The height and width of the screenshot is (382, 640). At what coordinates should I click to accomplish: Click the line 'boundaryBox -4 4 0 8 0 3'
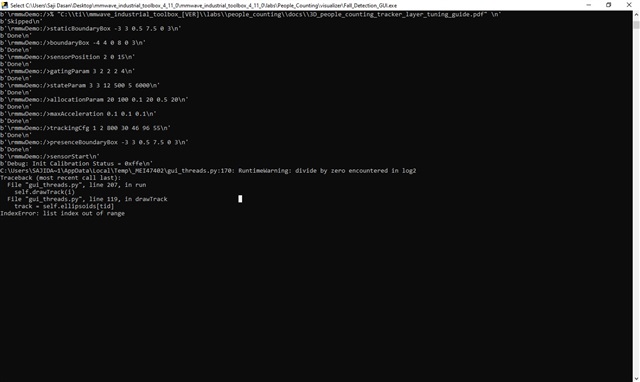pyautogui.click(x=73, y=43)
